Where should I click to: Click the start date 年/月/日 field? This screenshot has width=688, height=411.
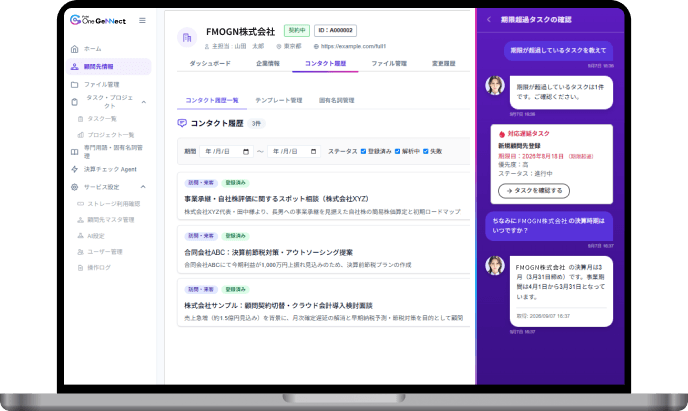point(226,151)
